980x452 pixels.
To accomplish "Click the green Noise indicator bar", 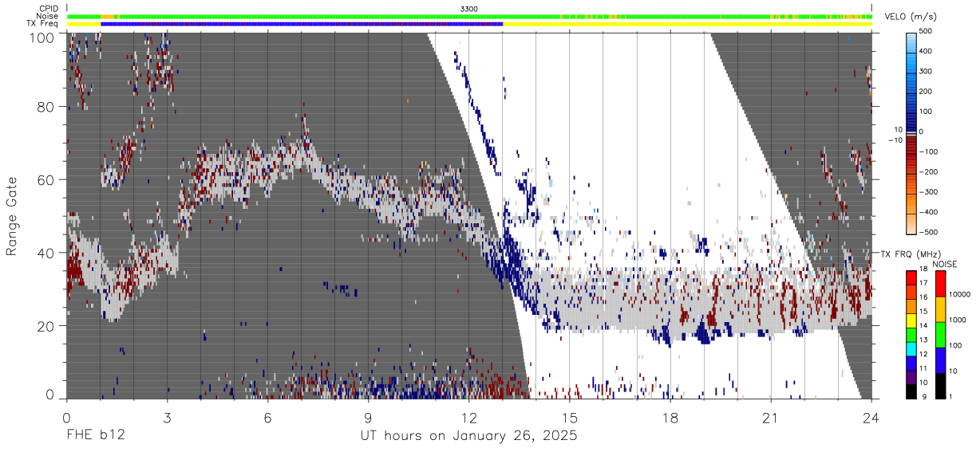I will point(469,16).
